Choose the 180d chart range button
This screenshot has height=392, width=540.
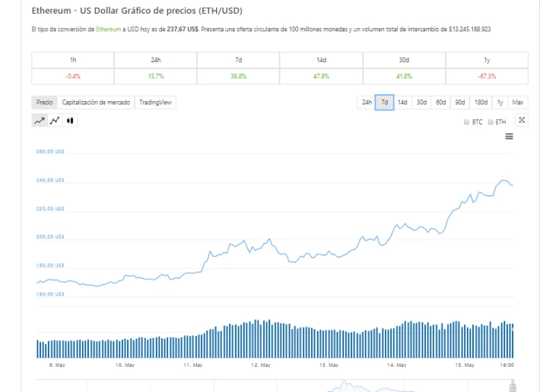[x=481, y=103]
